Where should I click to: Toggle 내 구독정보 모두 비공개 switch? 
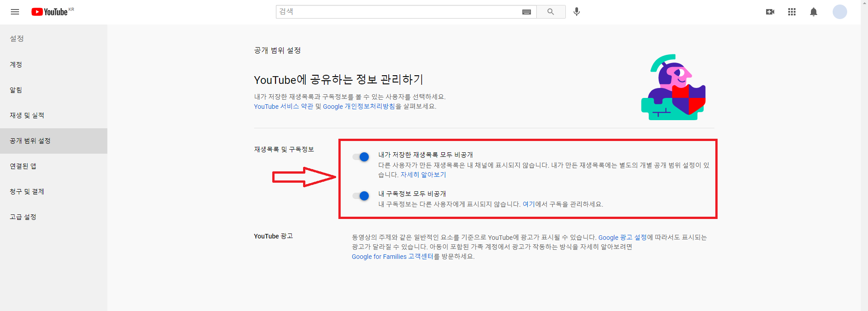pos(361,196)
